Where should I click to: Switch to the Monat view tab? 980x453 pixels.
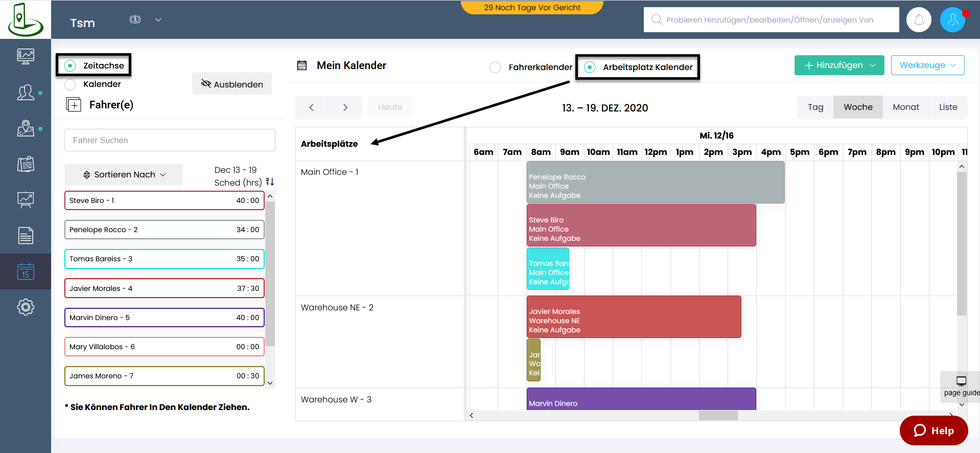(905, 107)
